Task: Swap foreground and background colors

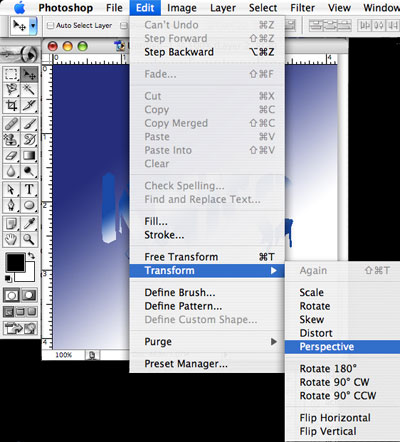Action: (x=31, y=256)
